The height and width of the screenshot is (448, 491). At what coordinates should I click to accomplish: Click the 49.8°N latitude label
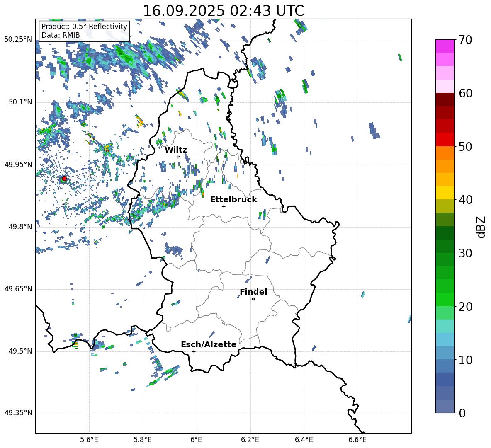click(20, 227)
